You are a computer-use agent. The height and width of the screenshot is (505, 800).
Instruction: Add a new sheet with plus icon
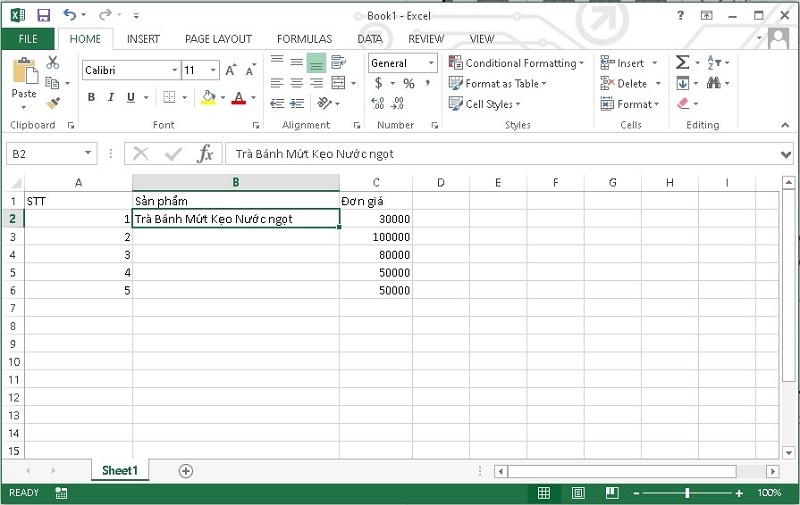pyautogui.click(x=185, y=470)
